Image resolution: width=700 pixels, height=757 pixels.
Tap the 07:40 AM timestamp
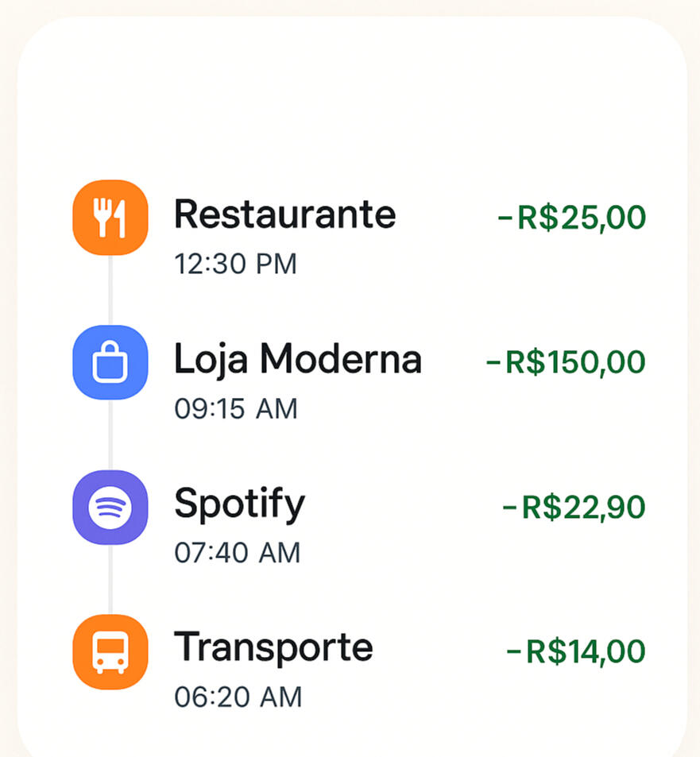click(x=237, y=553)
